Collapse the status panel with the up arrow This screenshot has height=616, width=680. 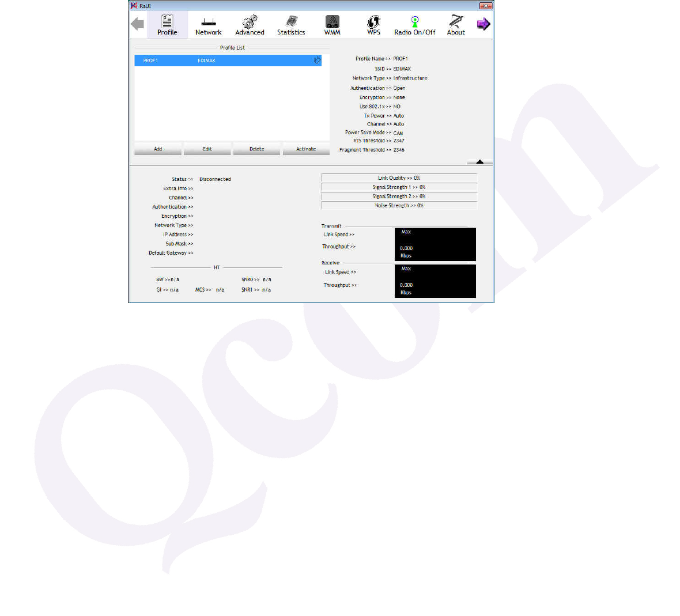click(x=479, y=162)
